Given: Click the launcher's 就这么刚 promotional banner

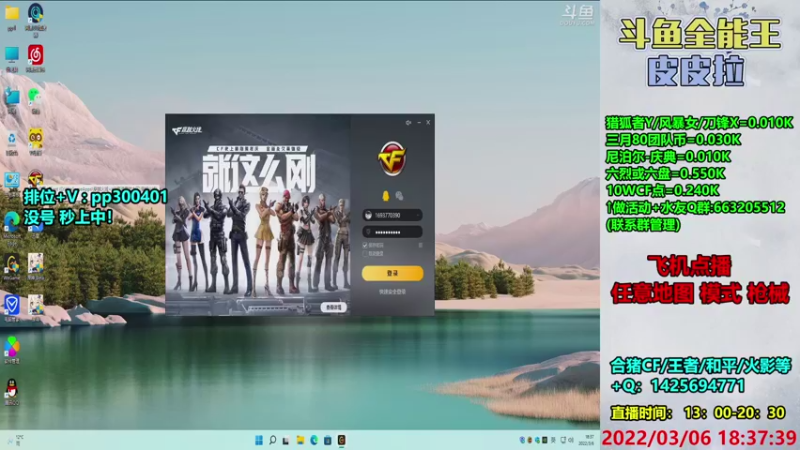Looking at the screenshot, I should pyautogui.click(x=258, y=214).
